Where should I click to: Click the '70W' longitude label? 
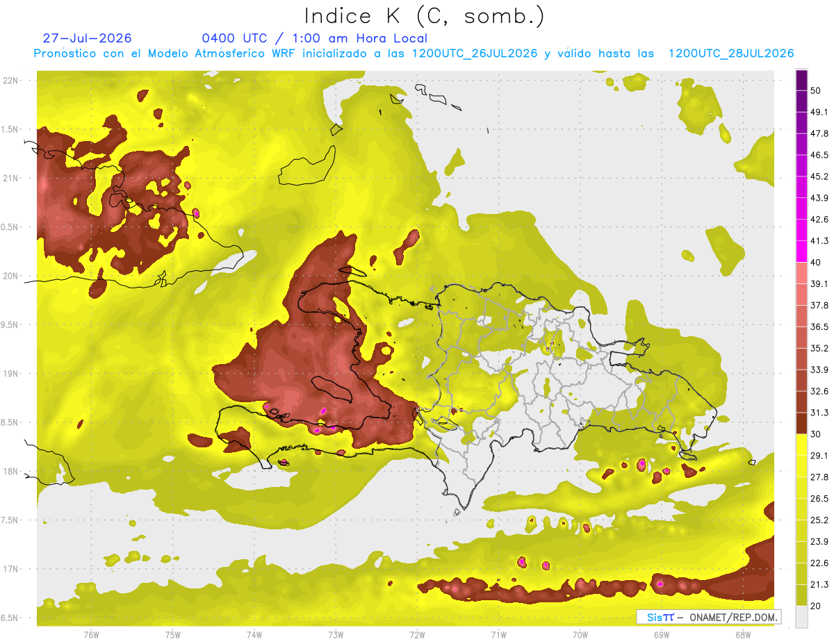(x=580, y=634)
